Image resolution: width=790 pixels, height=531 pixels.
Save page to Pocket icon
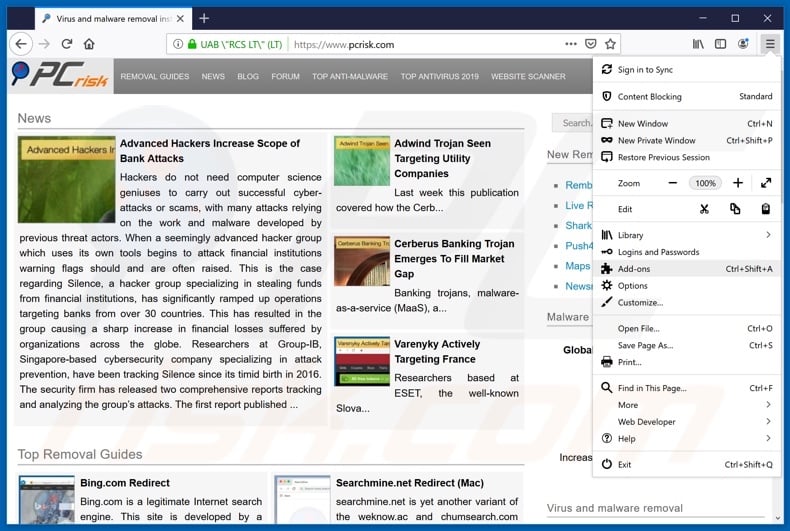coord(590,44)
